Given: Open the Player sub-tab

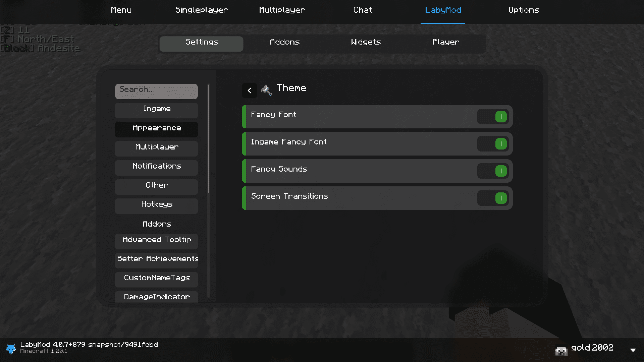Looking at the screenshot, I should click(445, 42).
